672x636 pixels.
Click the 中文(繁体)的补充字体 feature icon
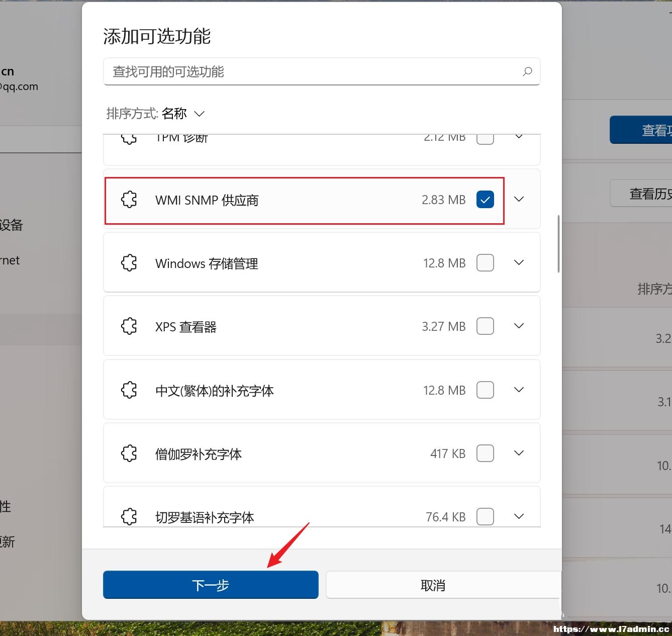(129, 390)
